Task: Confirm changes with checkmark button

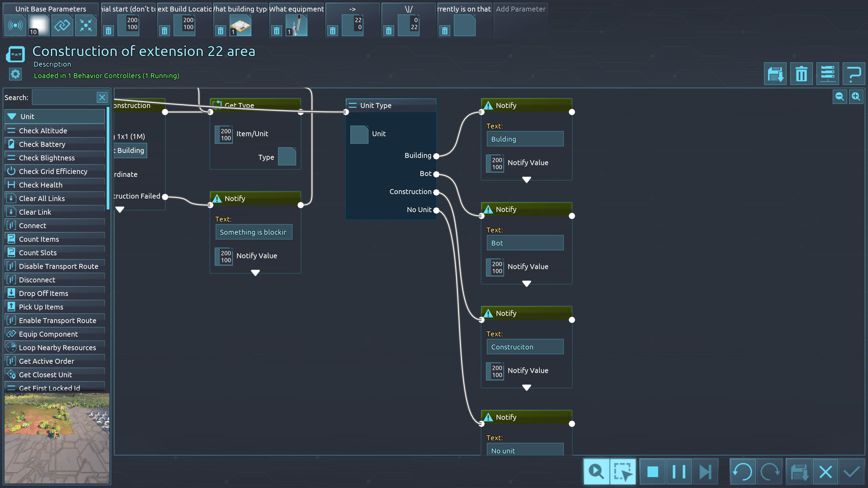Action: 851,472
